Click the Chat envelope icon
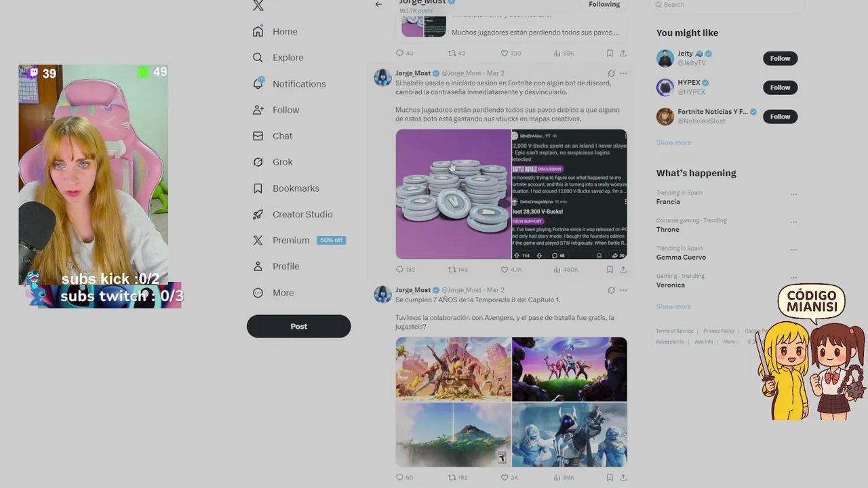This screenshot has height=488, width=868. 258,136
